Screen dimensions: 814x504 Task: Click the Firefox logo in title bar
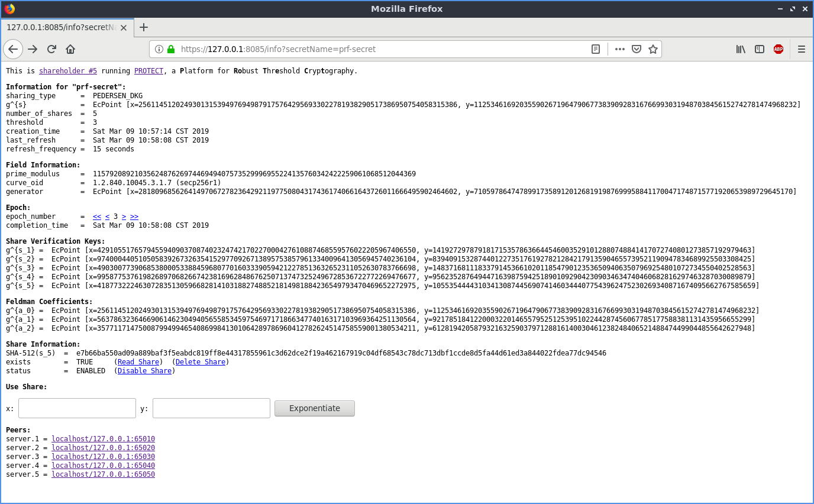pos(9,8)
